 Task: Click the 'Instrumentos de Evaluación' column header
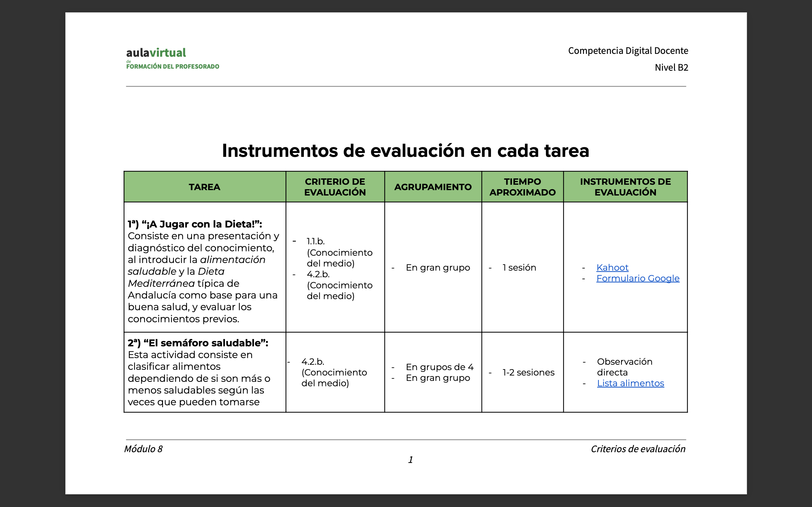[x=625, y=187]
